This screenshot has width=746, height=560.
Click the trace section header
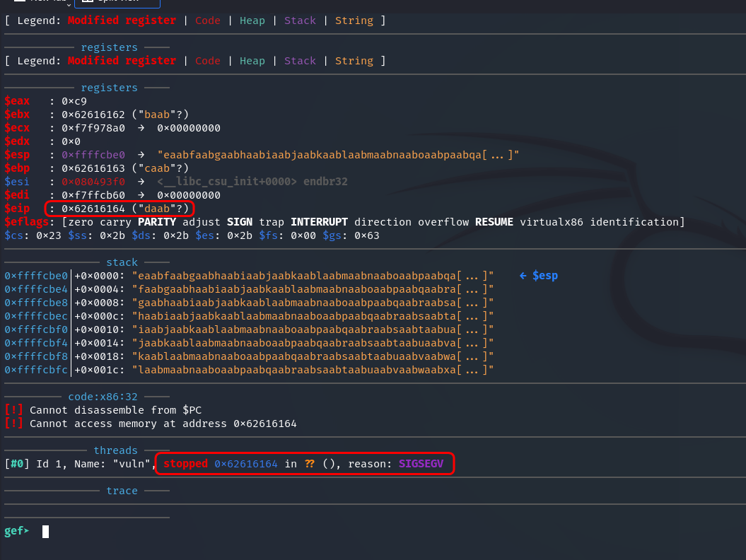click(x=122, y=491)
